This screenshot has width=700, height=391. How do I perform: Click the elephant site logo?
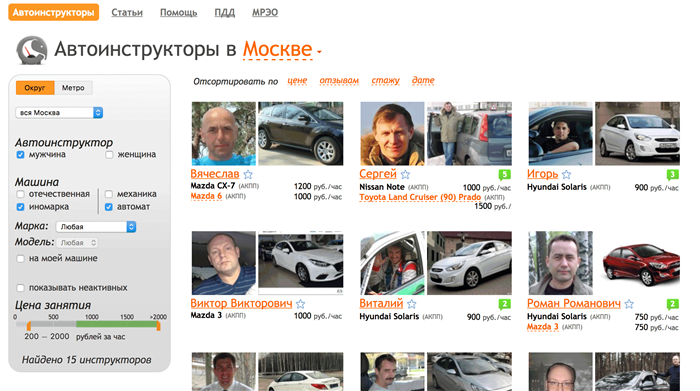point(32,50)
